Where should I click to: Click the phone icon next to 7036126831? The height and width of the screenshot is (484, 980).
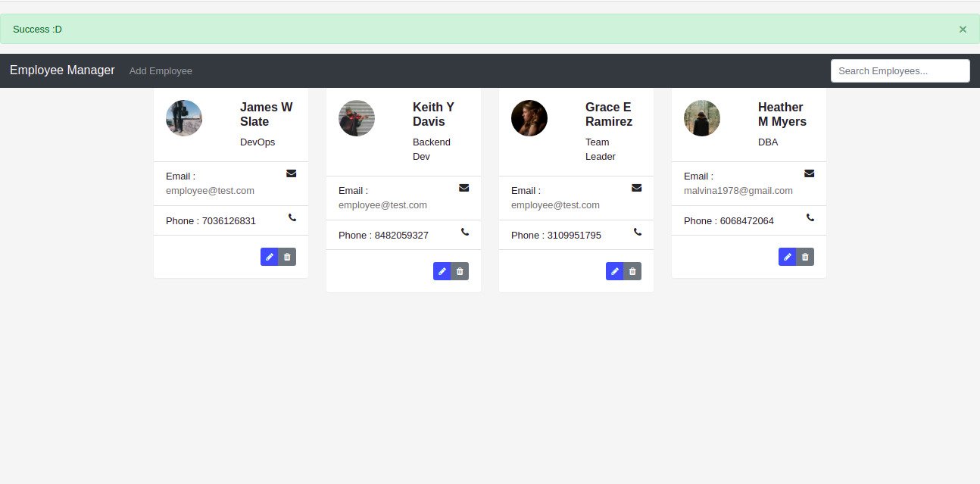(292, 217)
